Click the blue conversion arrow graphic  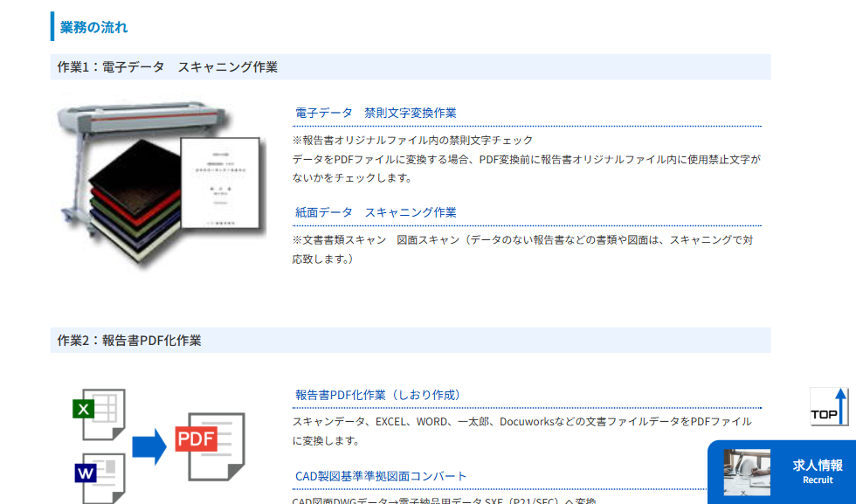point(149,446)
